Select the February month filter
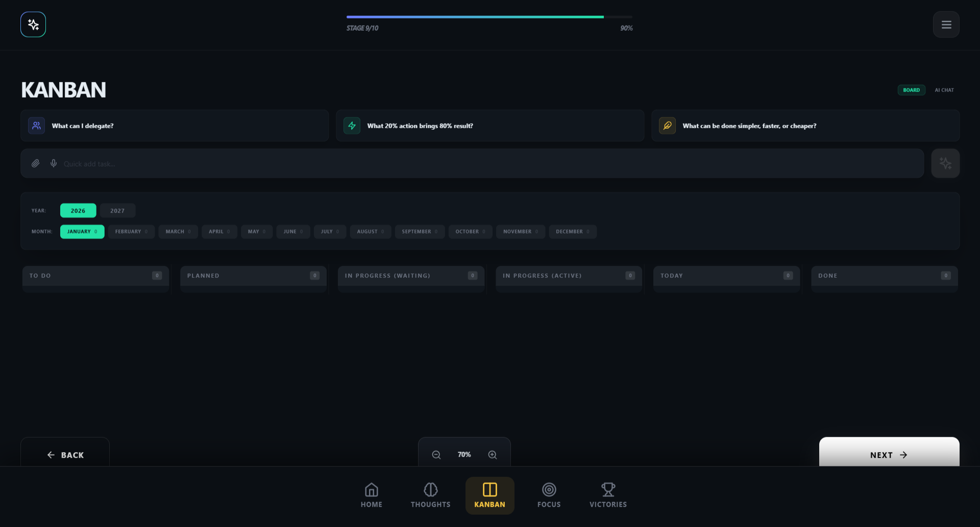Screen dimensions: 980x527 tap(131, 231)
